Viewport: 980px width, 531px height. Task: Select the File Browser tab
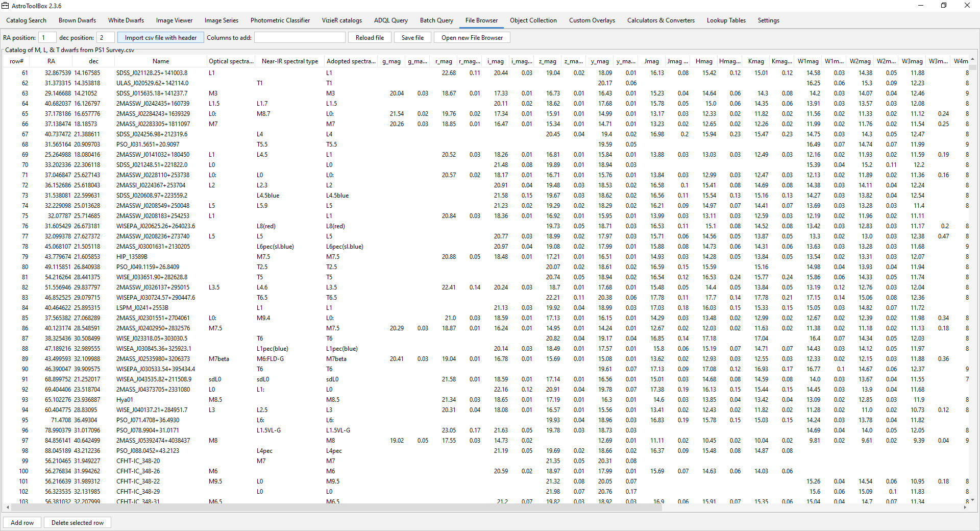pos(481,20)
